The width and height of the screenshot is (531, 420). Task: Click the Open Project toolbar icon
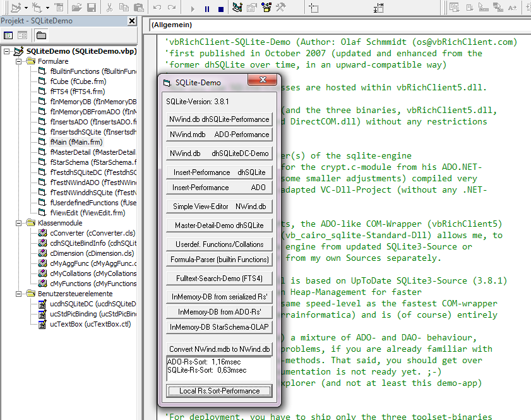tap(76, 8)
